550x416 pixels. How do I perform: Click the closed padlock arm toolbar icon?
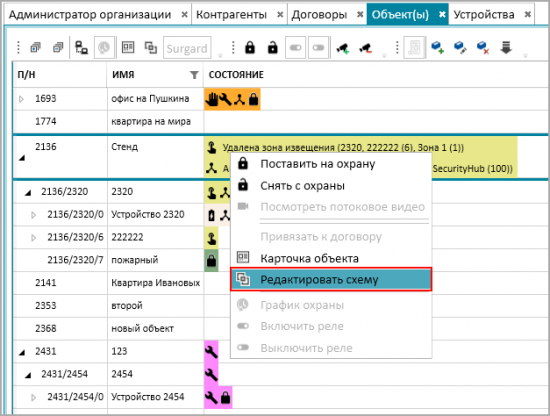pos(250,47)
